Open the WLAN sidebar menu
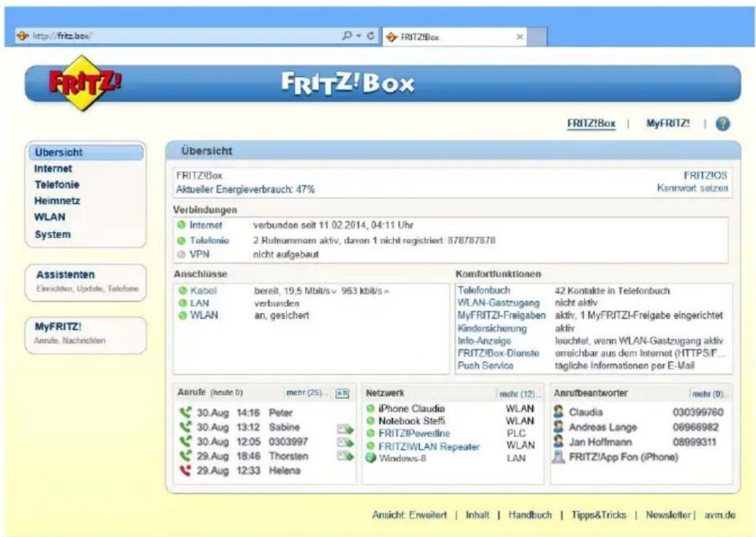 [x=51, y=217]
